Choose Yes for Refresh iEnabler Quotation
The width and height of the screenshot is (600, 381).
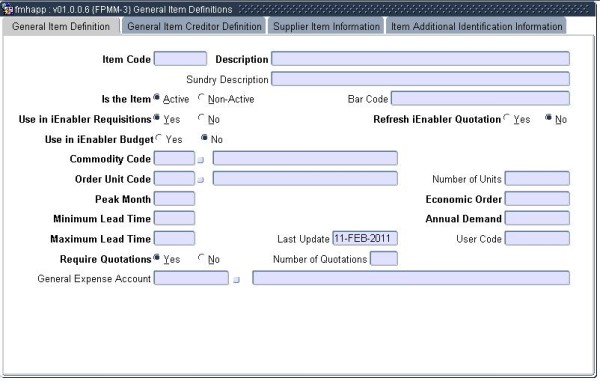[507, 118]
